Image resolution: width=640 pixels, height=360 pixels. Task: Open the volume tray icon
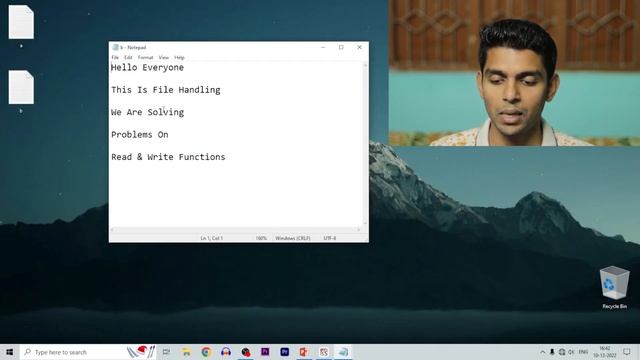click(x=571, y=352)
